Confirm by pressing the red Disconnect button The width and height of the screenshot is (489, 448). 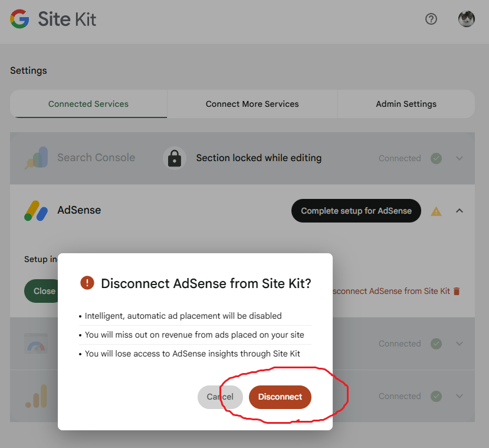point(280,397)
